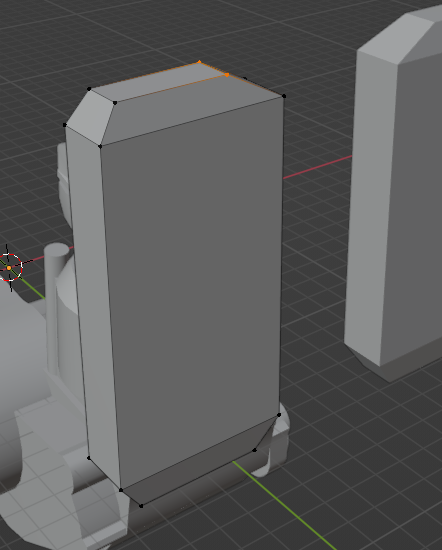Select the left end vertex of the orange ridge edge
The height and width of the screenshot is (550, 442).
pyautogui.click(x=115, y=103)
